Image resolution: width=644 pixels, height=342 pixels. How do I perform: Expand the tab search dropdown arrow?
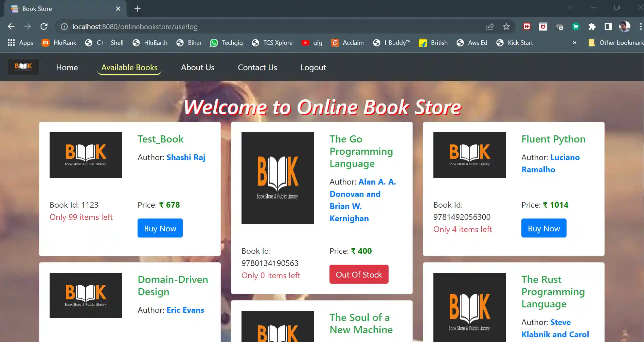570,7
